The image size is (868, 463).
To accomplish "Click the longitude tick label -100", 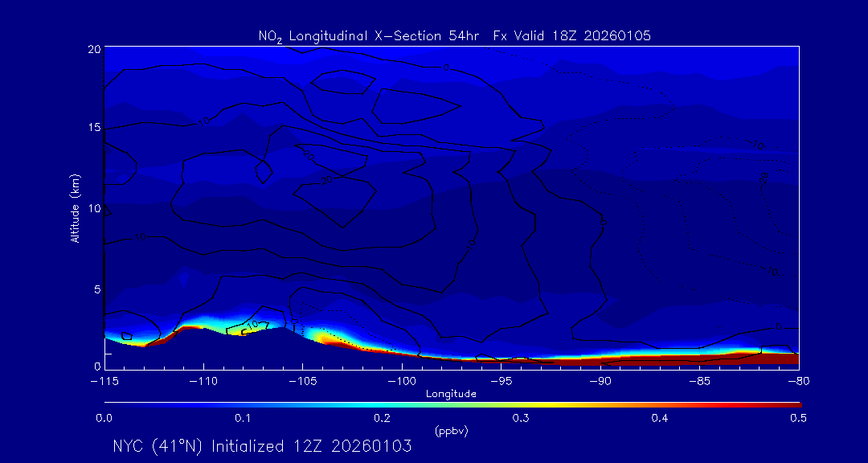I will point(402,382).
